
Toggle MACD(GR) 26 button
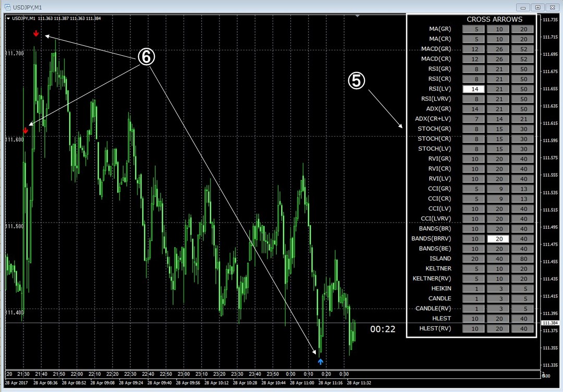click(x=498, y=49)
